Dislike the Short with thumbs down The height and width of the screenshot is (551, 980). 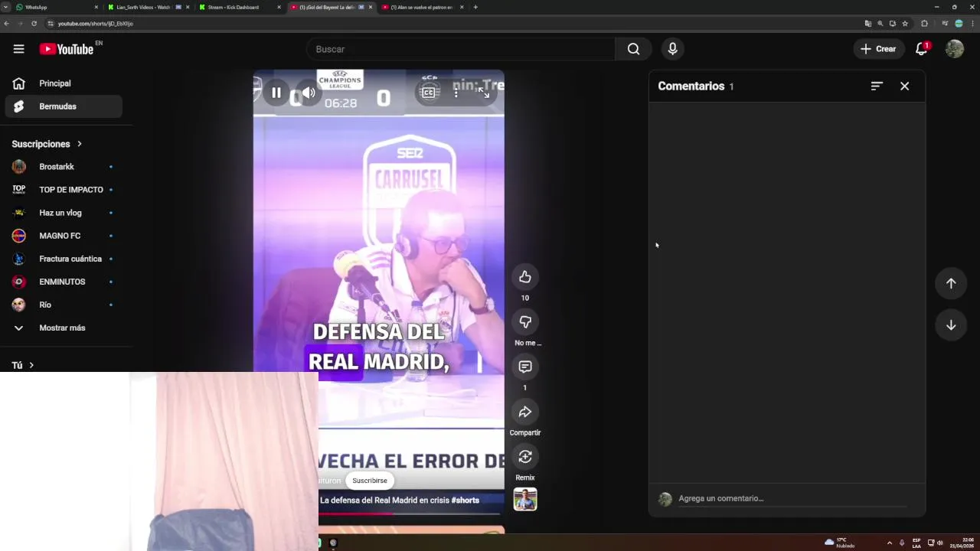click(x=525, y=322)
